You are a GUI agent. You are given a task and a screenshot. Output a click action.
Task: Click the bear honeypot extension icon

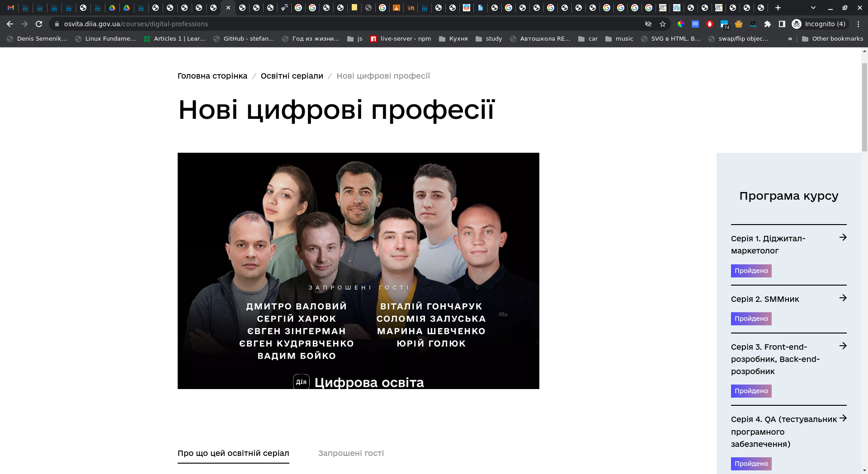click(x=739, y=24)
